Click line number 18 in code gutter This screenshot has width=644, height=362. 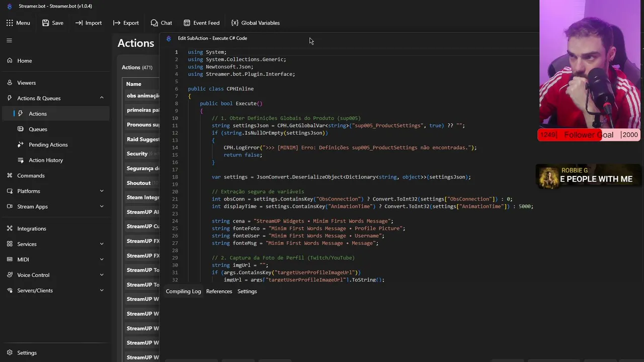[175, 177]
